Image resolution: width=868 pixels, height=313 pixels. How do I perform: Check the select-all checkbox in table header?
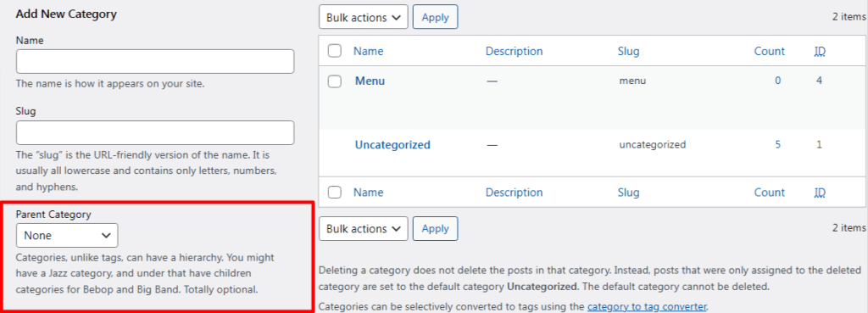coord(334,52)
